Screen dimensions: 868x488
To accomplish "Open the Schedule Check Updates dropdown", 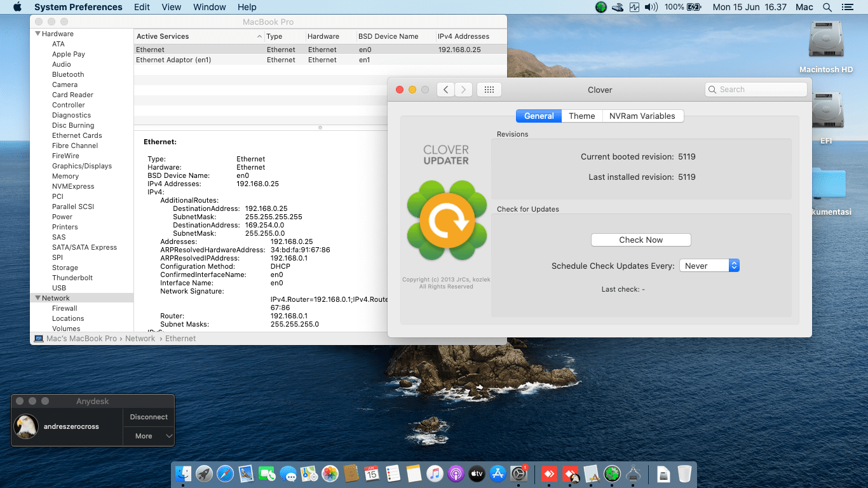I will (709, 266).
